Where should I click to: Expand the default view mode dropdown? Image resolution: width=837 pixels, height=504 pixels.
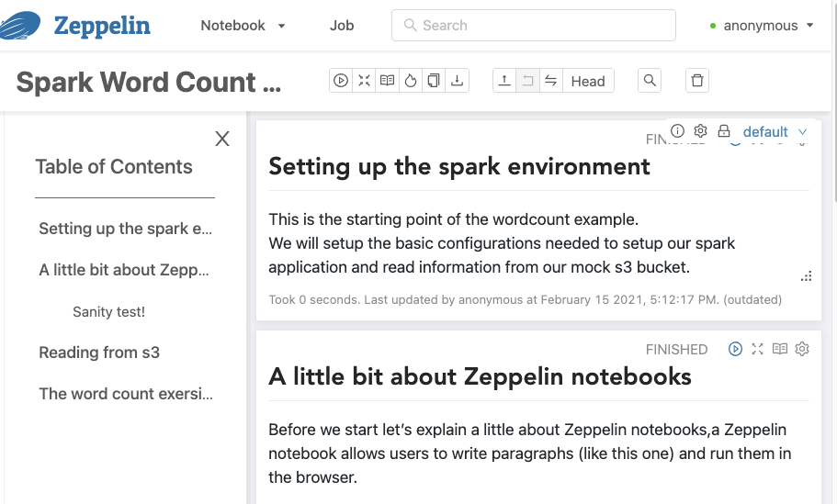[x=775, y=131]
